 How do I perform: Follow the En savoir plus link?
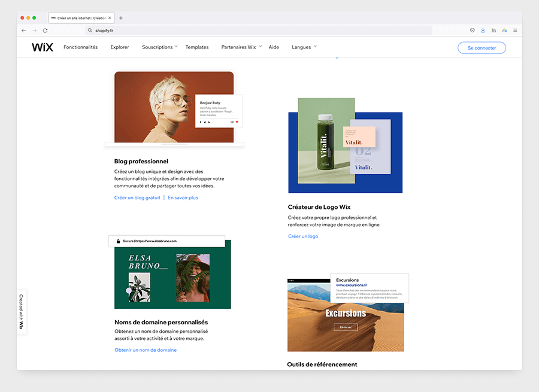click(x=183, y=197)
